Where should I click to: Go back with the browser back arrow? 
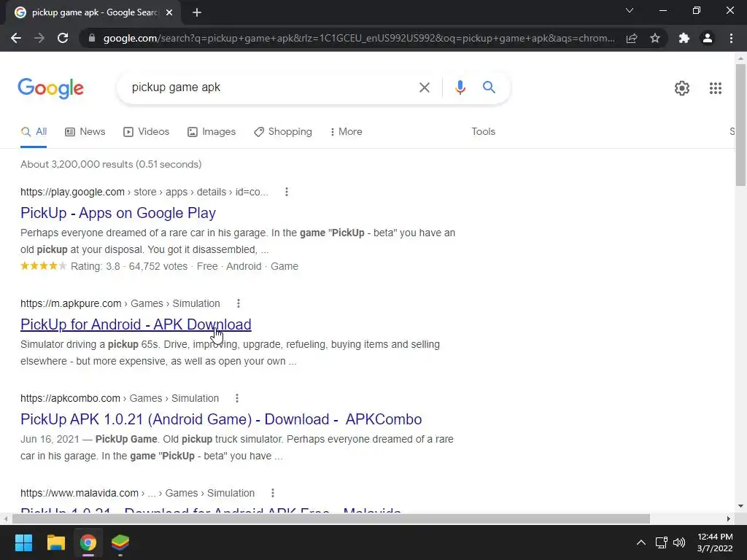click(16, 38)
